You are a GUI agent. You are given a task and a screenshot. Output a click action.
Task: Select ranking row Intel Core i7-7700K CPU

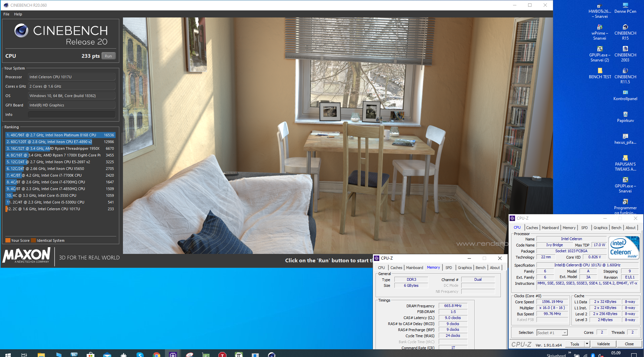(60, 175)
